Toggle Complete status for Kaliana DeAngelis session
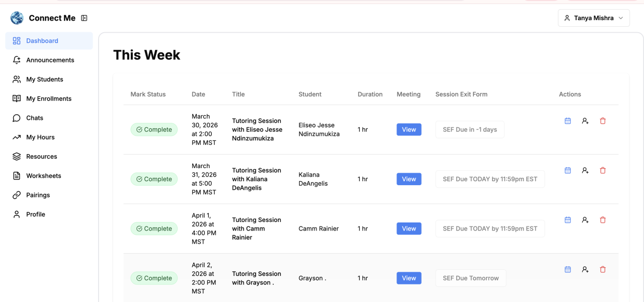 point(154,179)
